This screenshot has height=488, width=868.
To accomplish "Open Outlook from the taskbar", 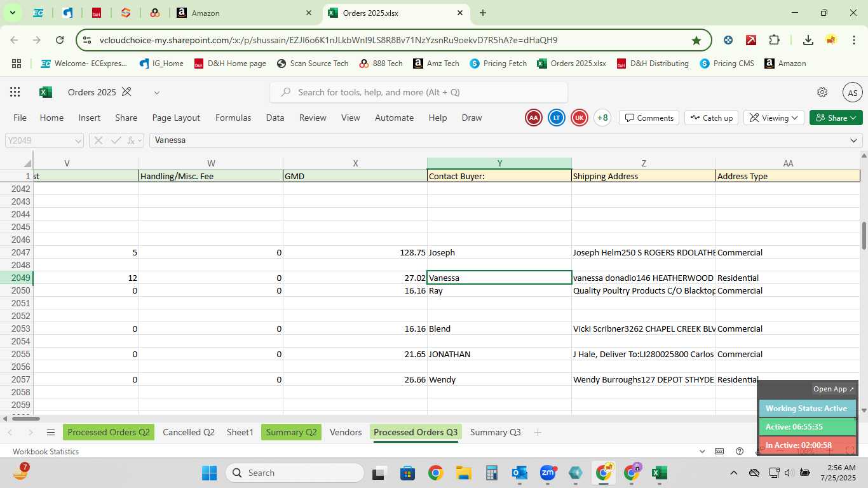I will click(x=520, y=473).
